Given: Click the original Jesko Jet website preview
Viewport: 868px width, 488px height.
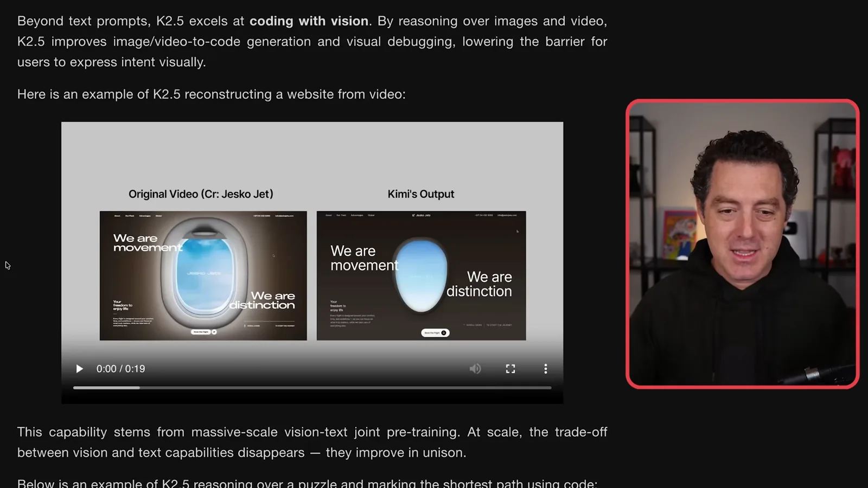Looking at the screenshot, I should pos(203,275).
